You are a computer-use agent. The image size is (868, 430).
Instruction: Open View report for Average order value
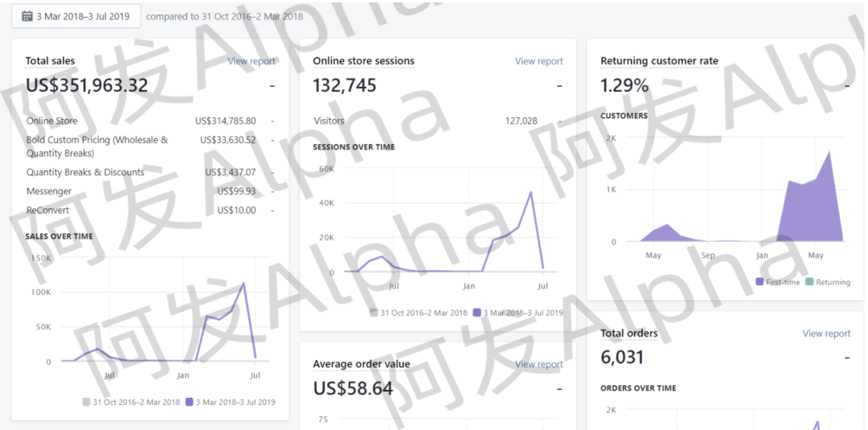538,364
